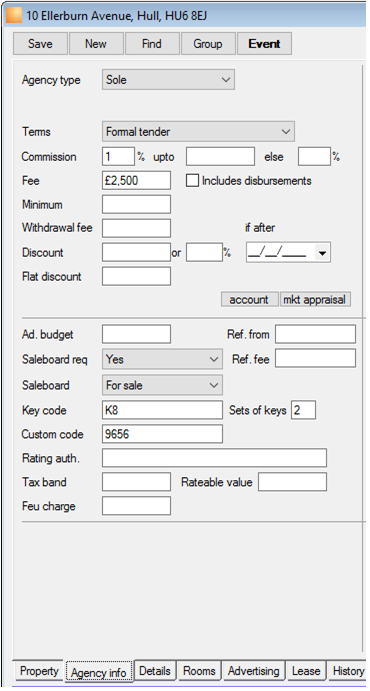Go to the Advertising tab

click(254, 671)
